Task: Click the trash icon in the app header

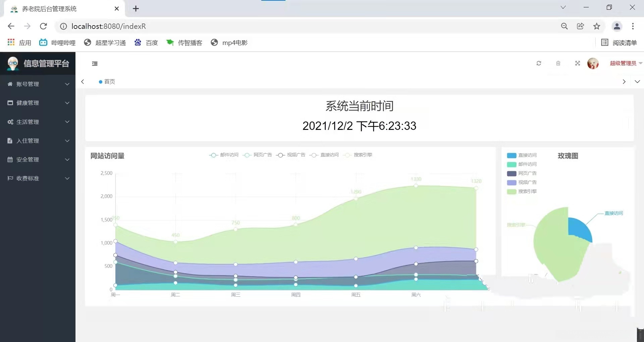Action: [x=558, y=63]
